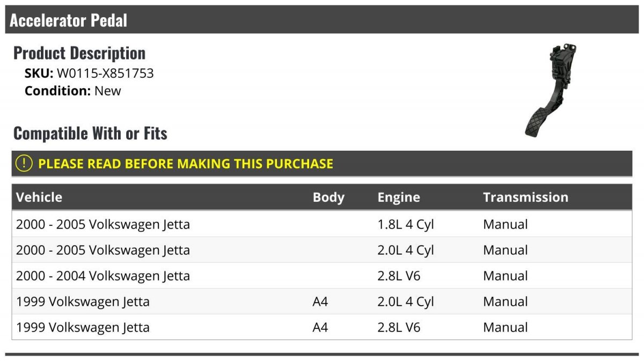Click Manual transmission cell in first row
The image size is (644, 361).
pos(506,224)
